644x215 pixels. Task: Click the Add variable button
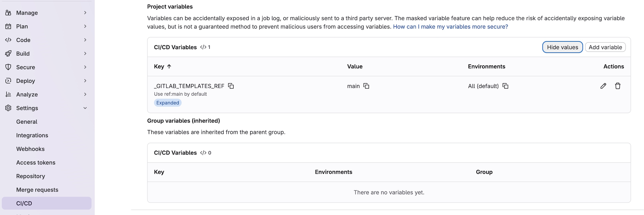point(605,47)
